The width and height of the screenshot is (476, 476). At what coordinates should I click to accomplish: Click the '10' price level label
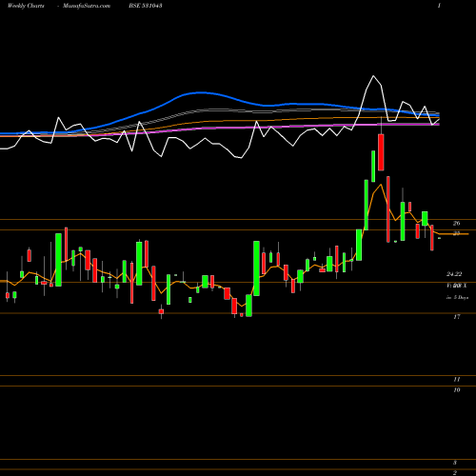click(457, 390)
